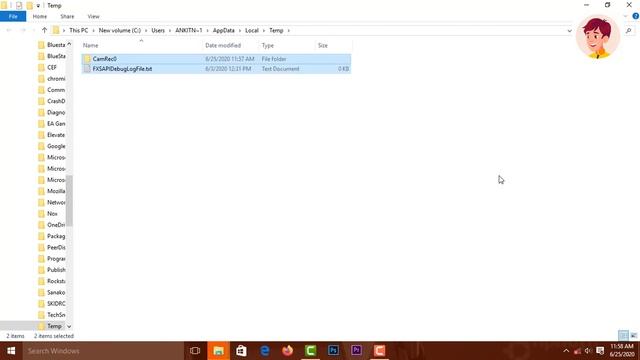Switch to Details view layout icon

point(623,336)
